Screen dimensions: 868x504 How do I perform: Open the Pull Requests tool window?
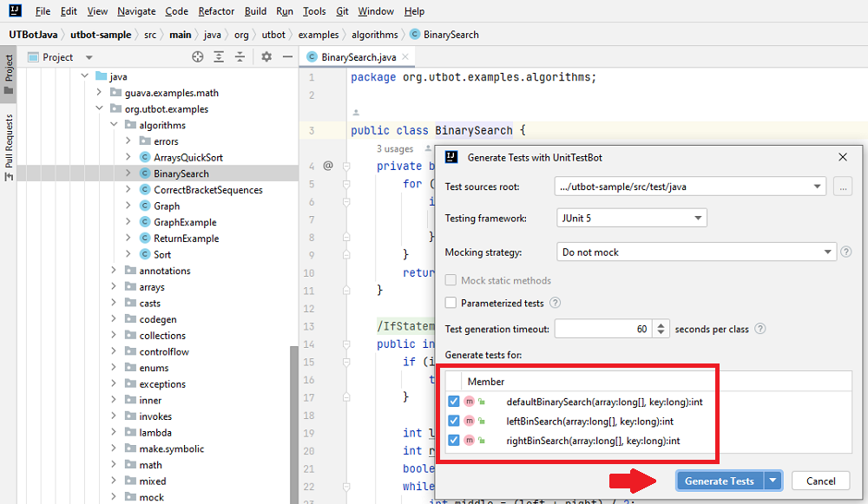9,146
